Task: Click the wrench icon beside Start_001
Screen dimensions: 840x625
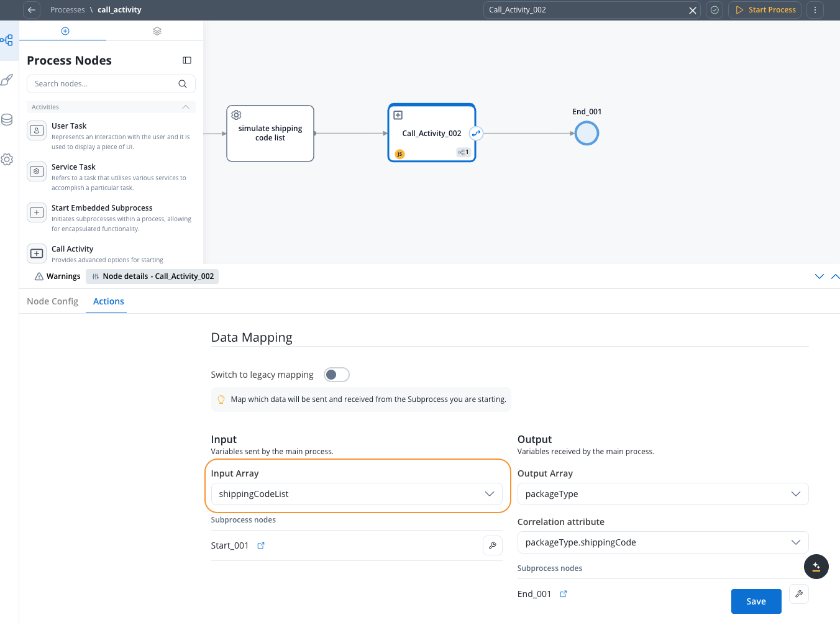Action: pos(492,545)
